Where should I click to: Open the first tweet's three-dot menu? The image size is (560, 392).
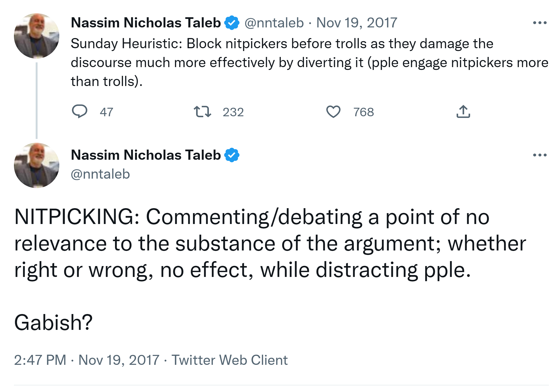[x=539, y=23]
